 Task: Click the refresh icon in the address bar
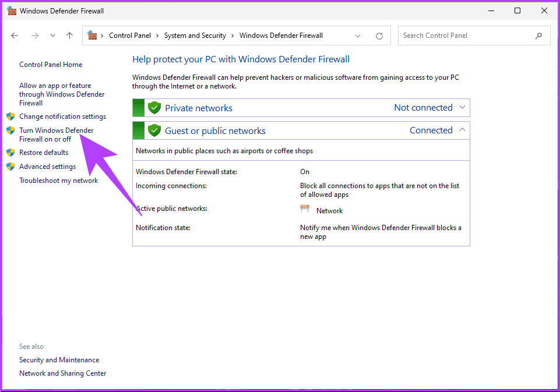point(379,36)
